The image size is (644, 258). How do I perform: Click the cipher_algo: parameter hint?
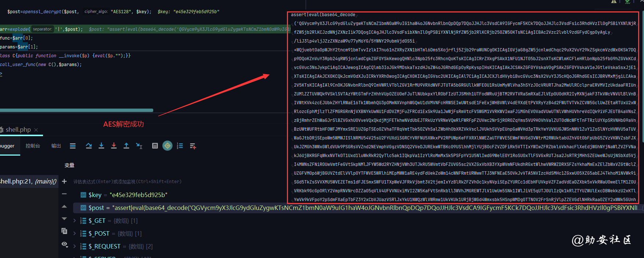point(96,12)
